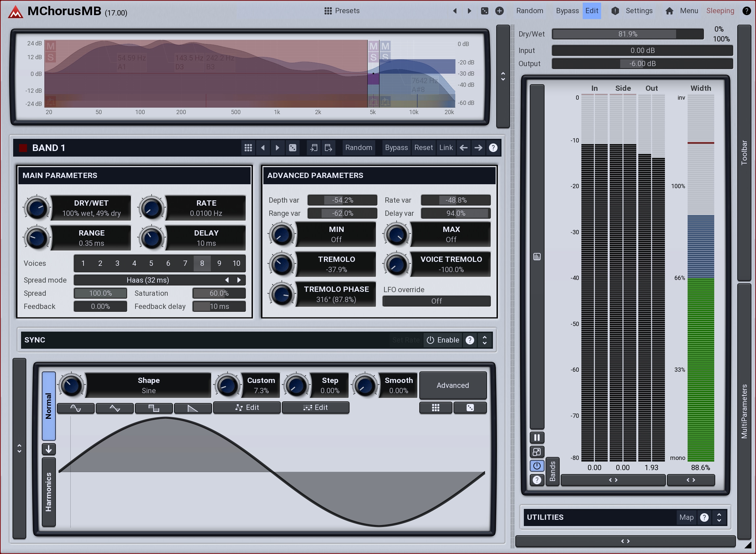Adjust the global Dry/Wet slider
This screenshot has width=756, height=554.
coord(627,34)
